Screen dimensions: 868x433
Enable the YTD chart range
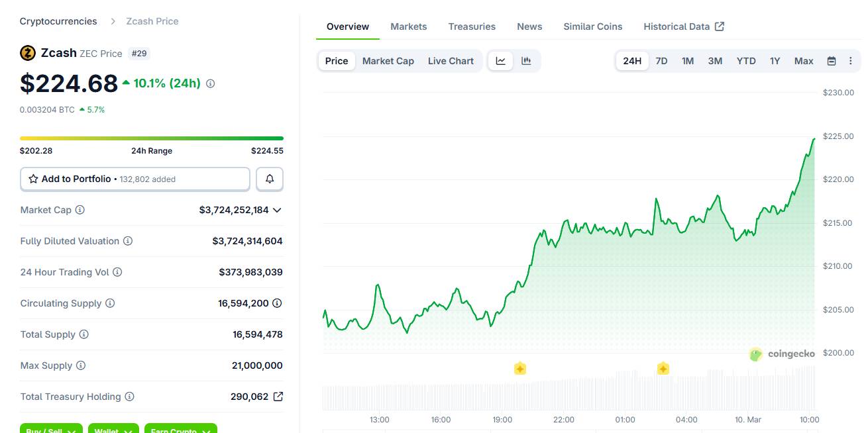tap(745, 60)
